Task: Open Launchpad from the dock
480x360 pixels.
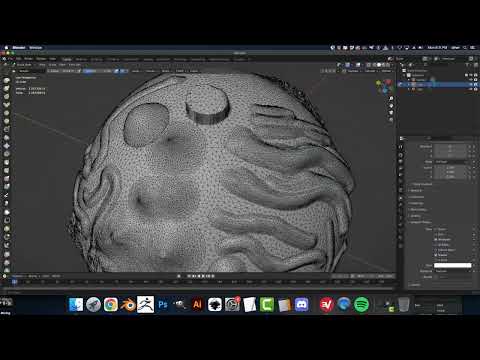Action: coord(93,305)
